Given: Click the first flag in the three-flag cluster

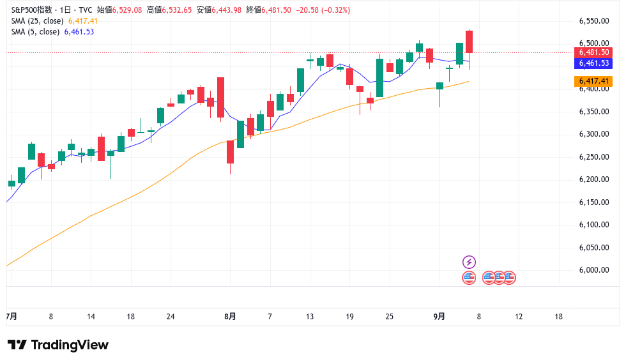Looking at the screenshot, I should pos(489,277).
